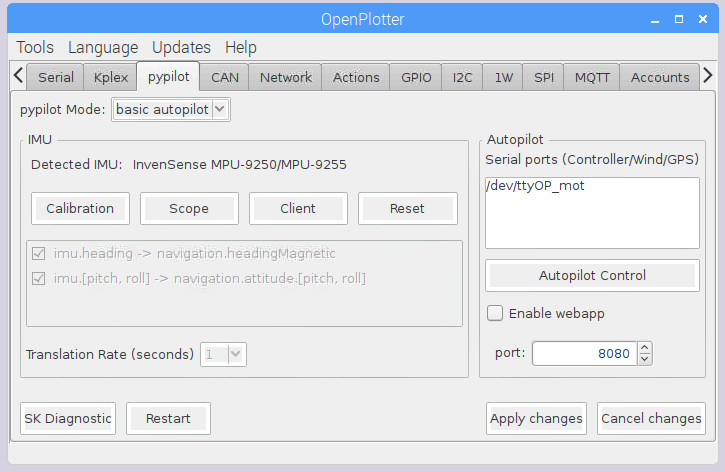Decrease port value with down arrow
The image size is (725, 472).
pos(645,359)
